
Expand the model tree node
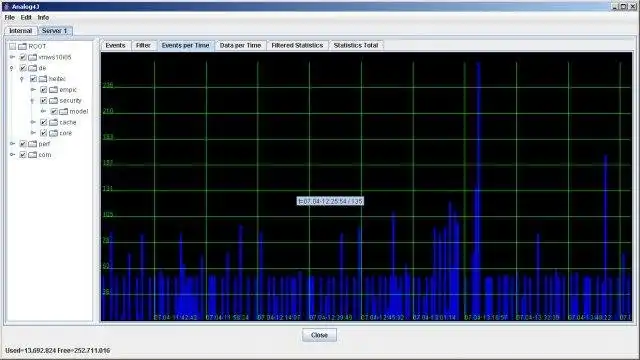click(x=43, y=111)
